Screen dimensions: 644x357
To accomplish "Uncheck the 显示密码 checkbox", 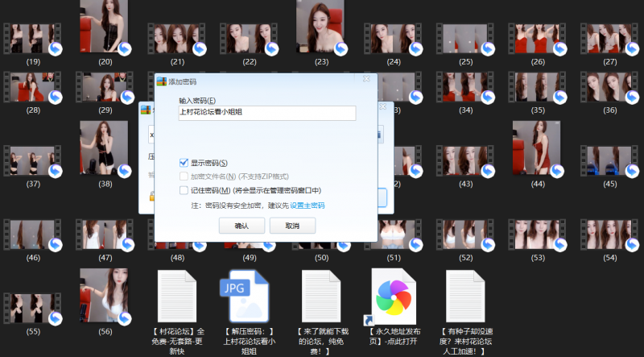I will click(x=184, y=163).
